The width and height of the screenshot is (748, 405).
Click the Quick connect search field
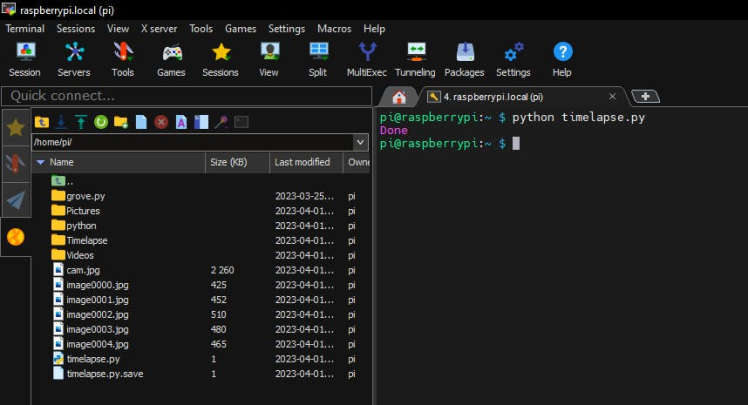(x=185, y=96)
